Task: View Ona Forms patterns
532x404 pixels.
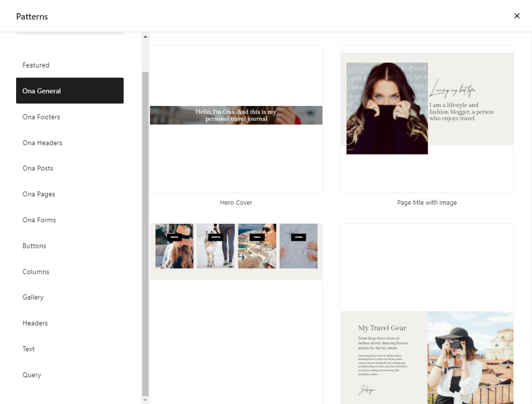Action: [39, 220]
